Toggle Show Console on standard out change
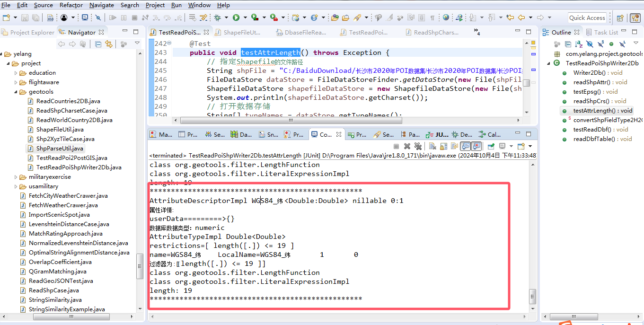This screenshot has width=644, height=325. (465, 146)
